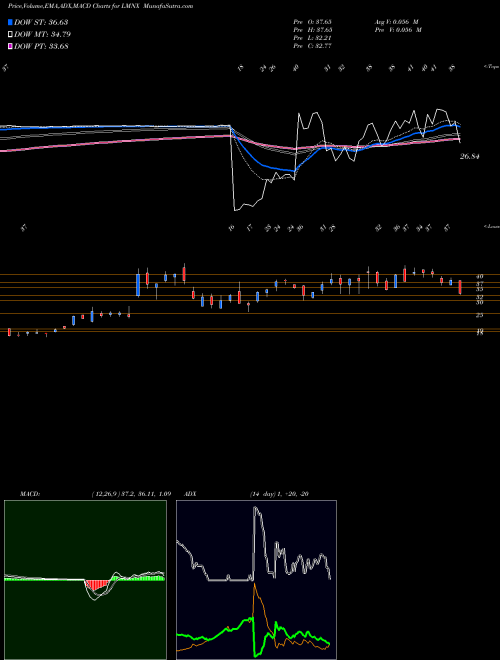Image resolution: width=500 pixels, height=660 pixels.
Task: Click the MACD: heading label
Action: click(x=30, y=494)
